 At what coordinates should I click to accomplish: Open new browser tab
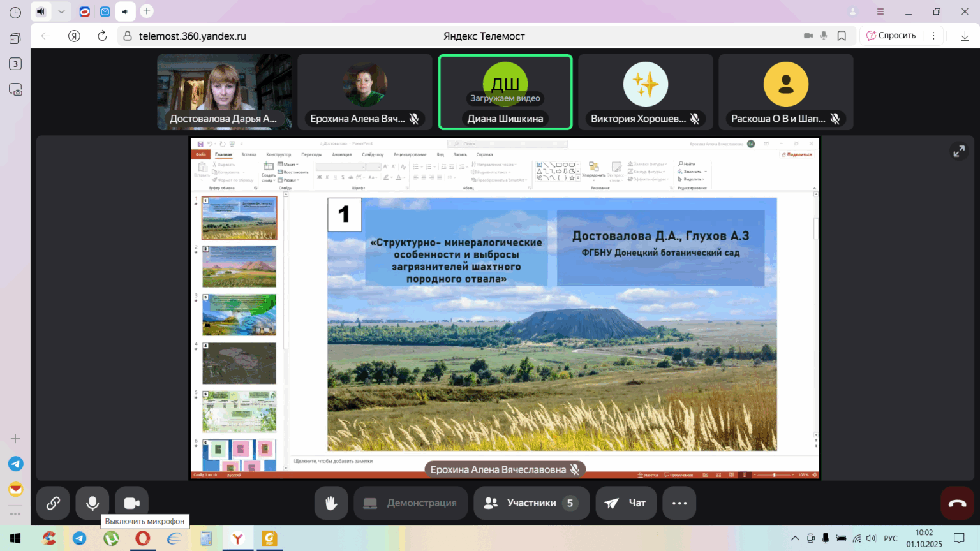pyautogui.click(x=147, y=11)
